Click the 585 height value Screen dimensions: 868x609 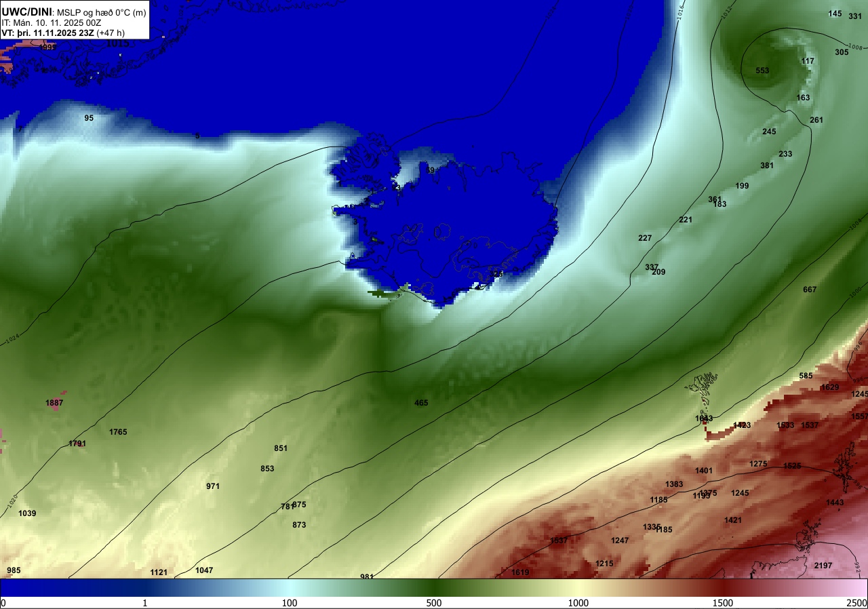[x=806, y=376]
